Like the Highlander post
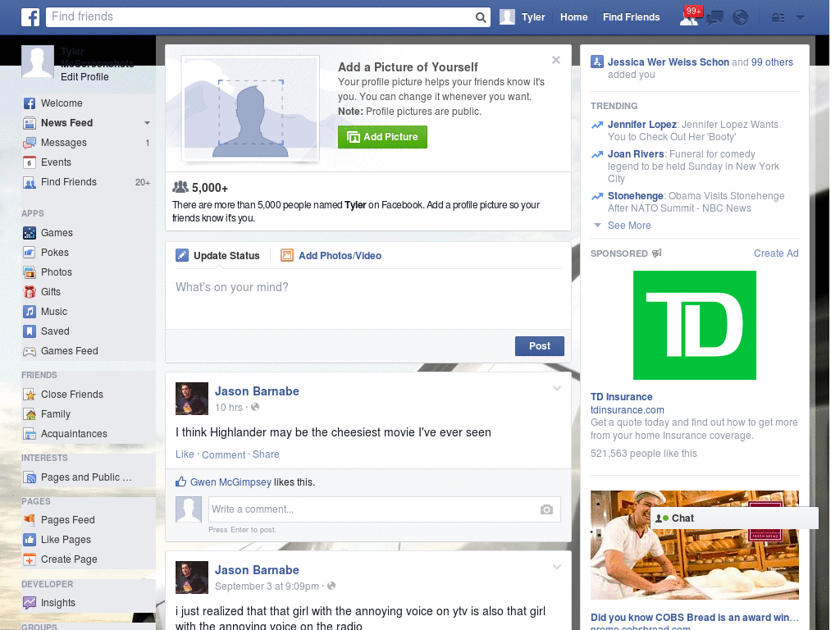 pos(185,454)
